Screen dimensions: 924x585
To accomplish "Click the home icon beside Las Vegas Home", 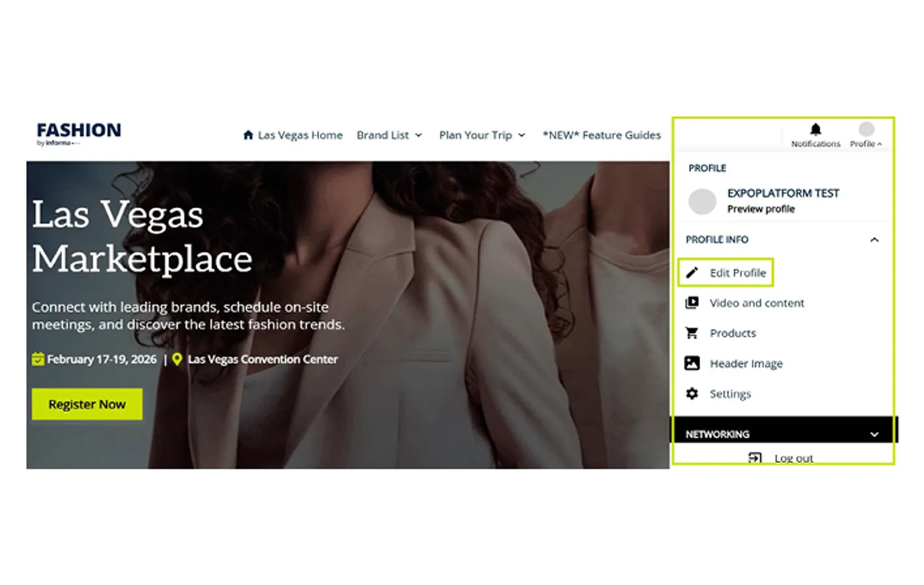I will click(248, 135).
